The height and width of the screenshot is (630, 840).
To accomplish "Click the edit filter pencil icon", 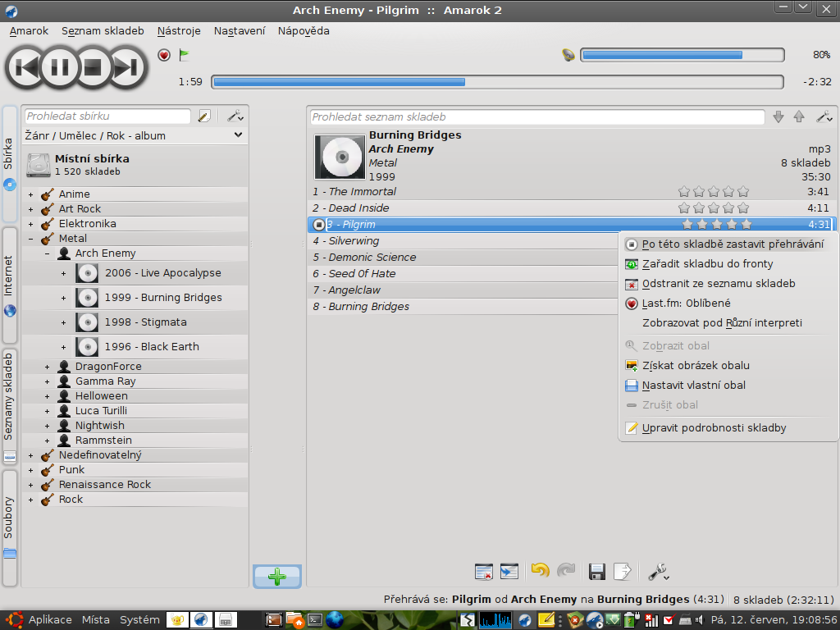I will [x=204, y=116].
